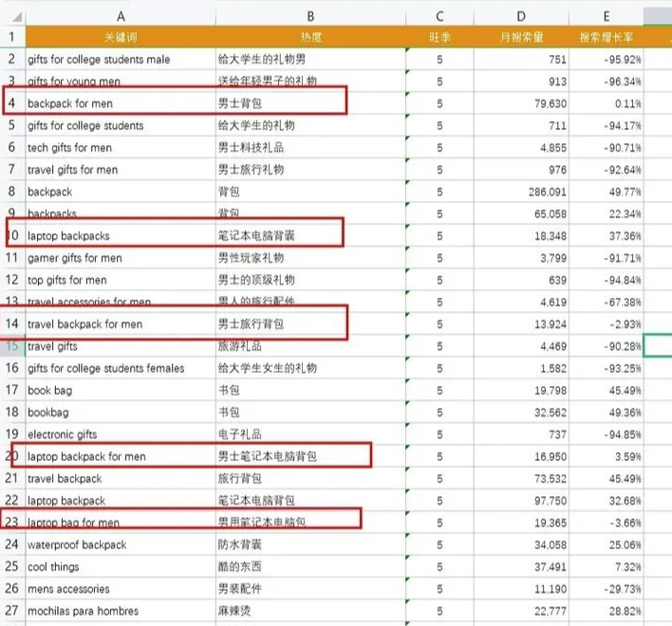Viewport: 672px width, 626px height.
Task: Click the 月搜索量 header cell
Action: (x=521, y=37)
